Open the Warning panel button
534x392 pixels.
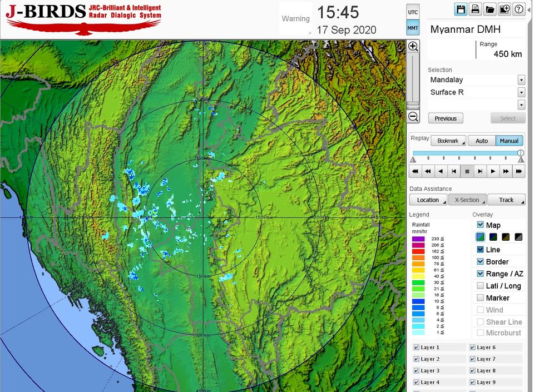(295, 19)
